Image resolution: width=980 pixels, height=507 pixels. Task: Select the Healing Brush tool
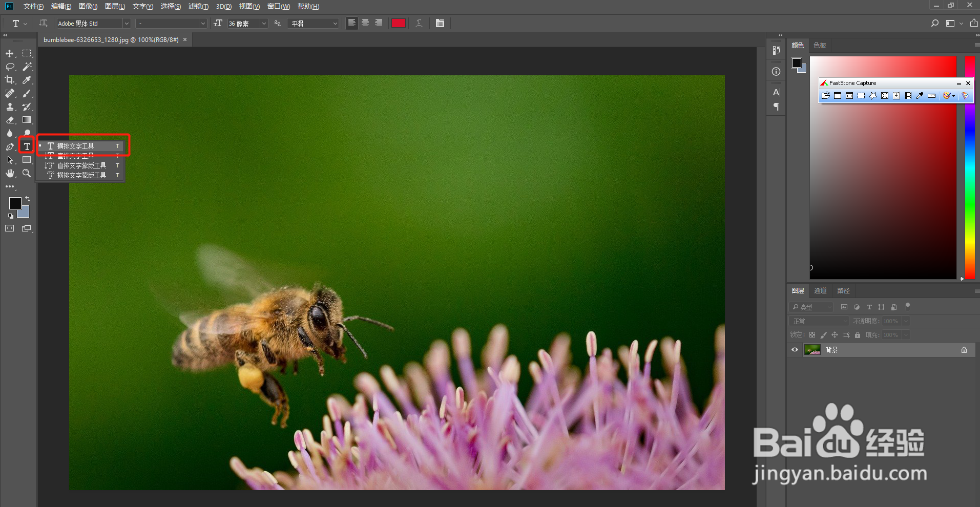click(x=10, y=93)
